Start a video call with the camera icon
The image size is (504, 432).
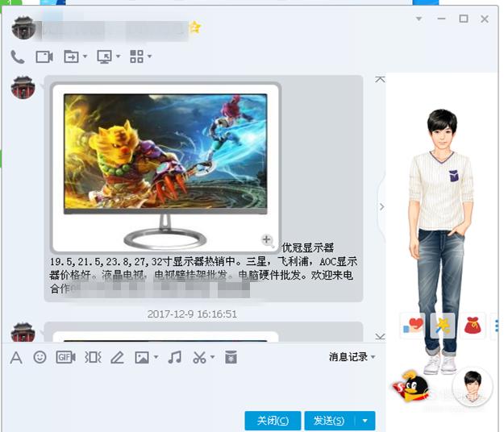click(x=44, y=57)
